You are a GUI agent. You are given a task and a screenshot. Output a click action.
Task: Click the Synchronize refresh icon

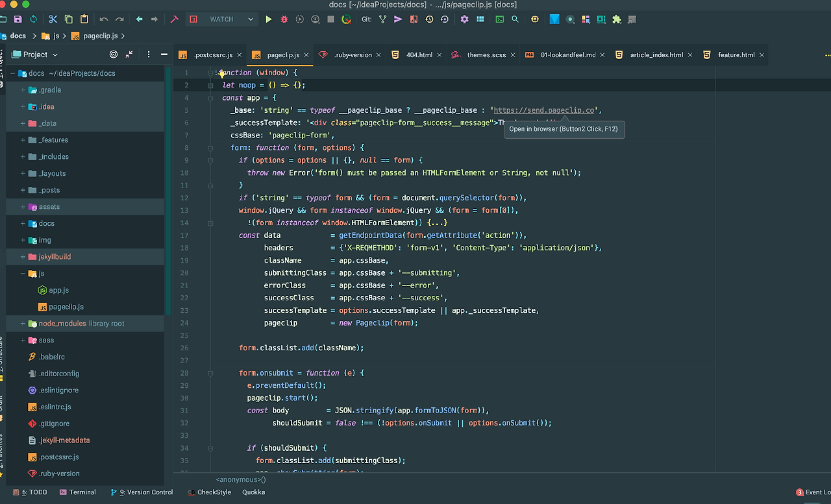[x=34, y=19]
